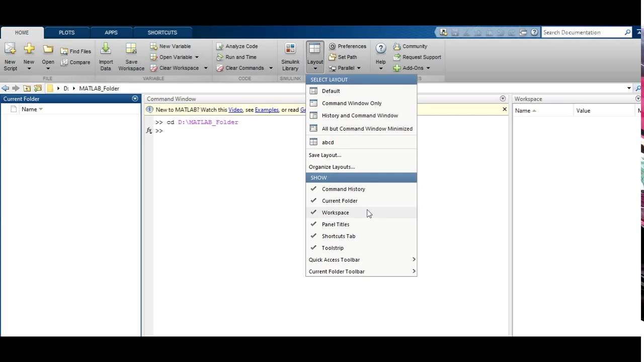Go up one folder level
The height and width of the screenshot is (362, 644).
tap(27, 88)
